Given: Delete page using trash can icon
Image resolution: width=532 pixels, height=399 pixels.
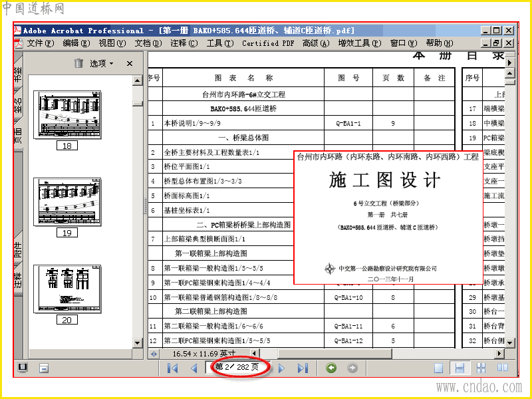Looking at the screenshot, I should tap(78, 63).
